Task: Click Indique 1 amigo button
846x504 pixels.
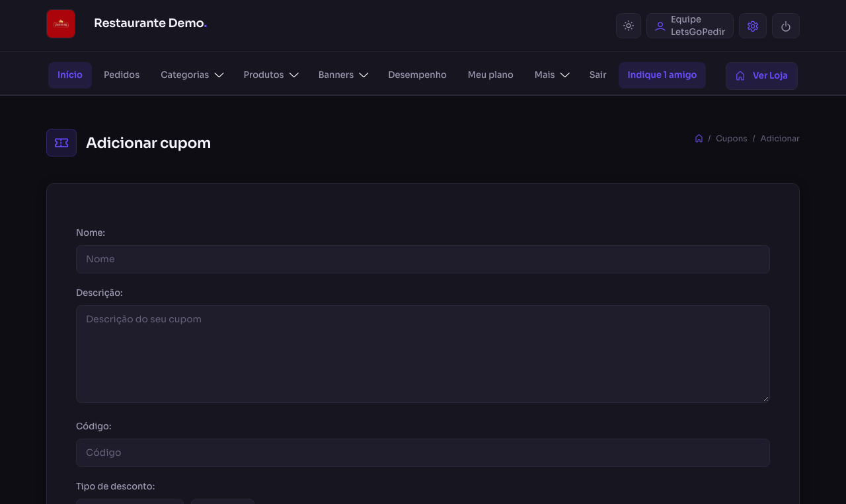Action: [x=662, y=75]
